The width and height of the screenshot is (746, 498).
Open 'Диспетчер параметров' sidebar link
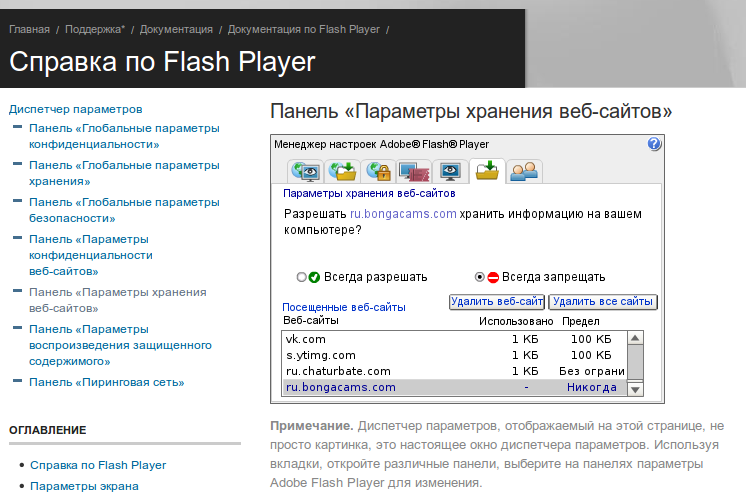coord(76,109)
